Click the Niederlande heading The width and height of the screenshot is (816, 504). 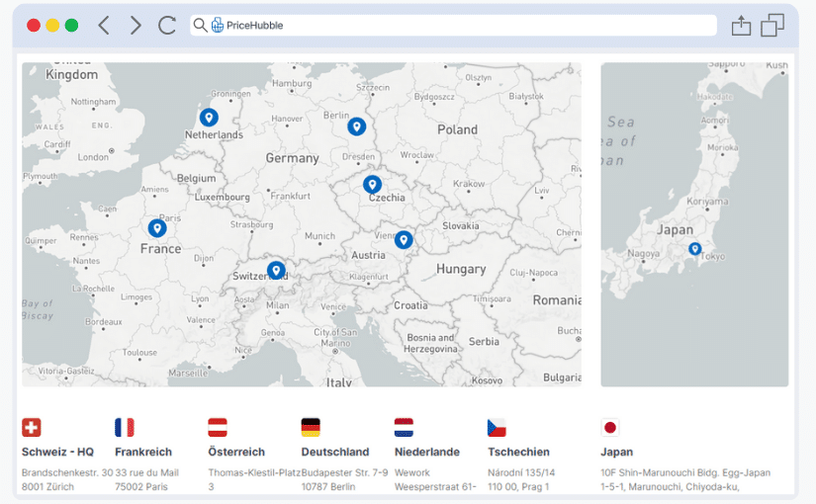click(x=427, y=452)
